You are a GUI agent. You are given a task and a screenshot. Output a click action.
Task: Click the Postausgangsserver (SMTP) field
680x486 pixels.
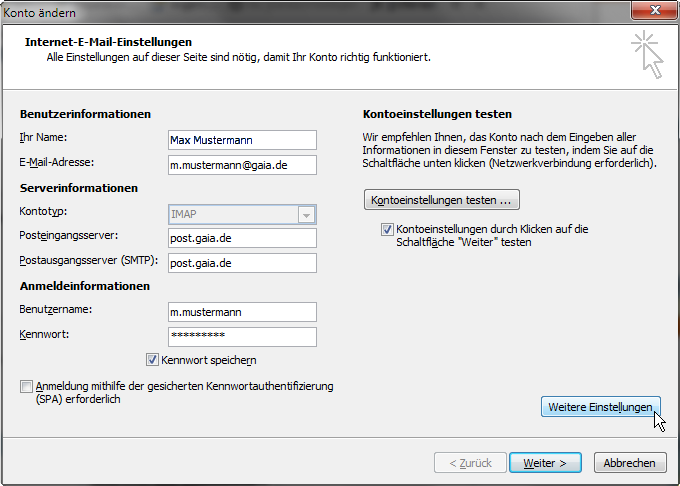(x=242, y=263)
